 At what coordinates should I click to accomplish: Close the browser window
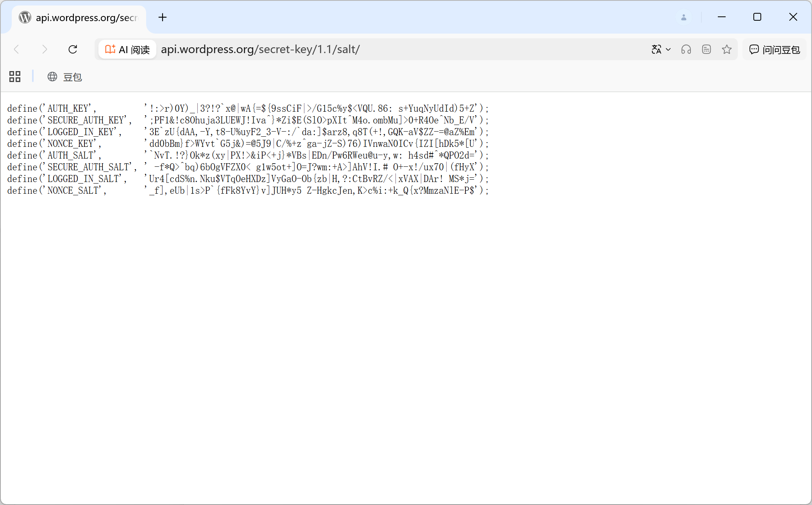793,17
